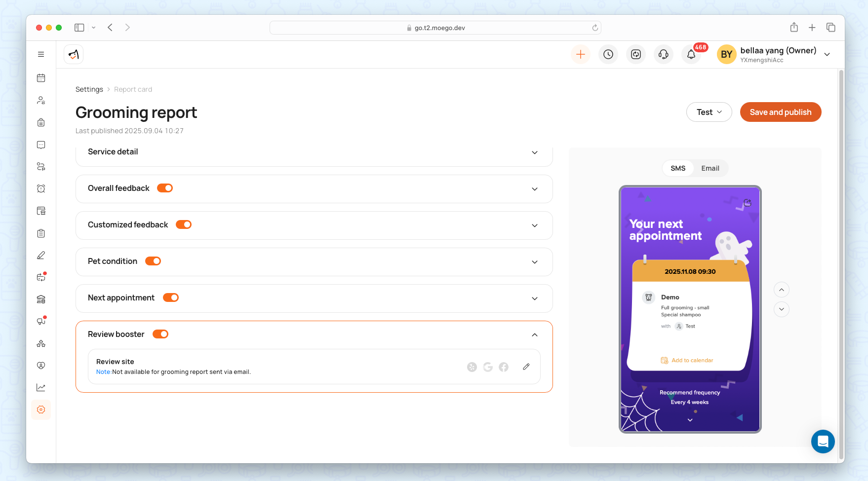Switch preview to the Email tab
The width and height of the screenshot is (868, 481).
tap(710, 168)
